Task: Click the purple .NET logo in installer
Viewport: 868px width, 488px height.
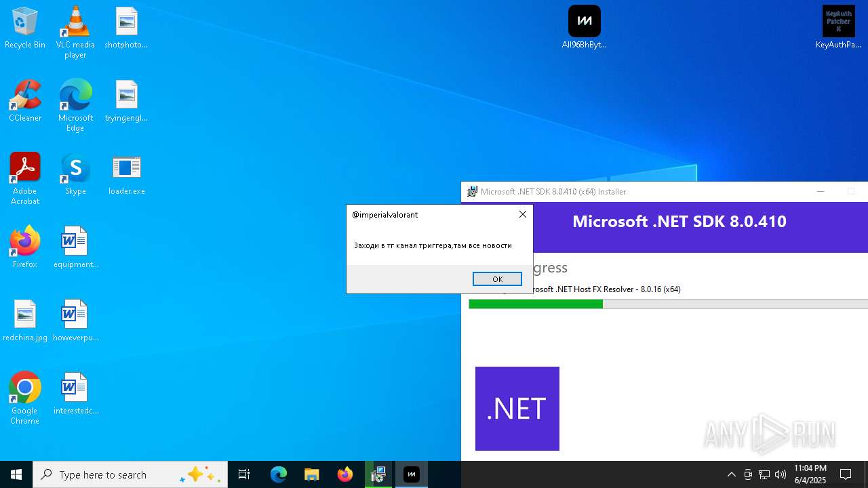Action: pyautogui.click(x=517, y=409)
